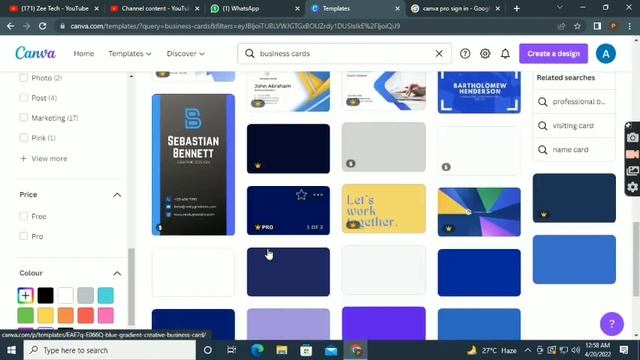
Task: Switch to canva pro sign in Google tab
Action: (455, 9)
